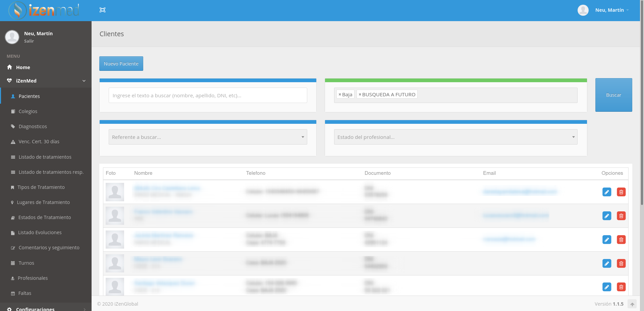644x311 pixels.
Task: Click the delete trash icon in fourth row
Action: point(621,263)
